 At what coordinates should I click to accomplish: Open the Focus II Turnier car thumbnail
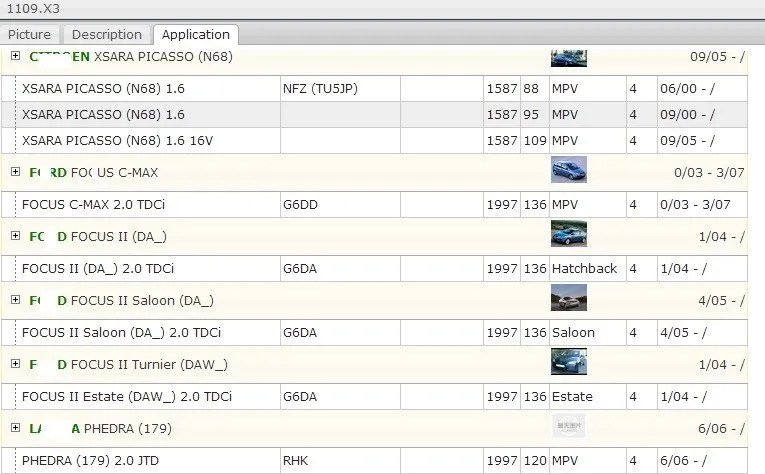(x=569, y=361)
